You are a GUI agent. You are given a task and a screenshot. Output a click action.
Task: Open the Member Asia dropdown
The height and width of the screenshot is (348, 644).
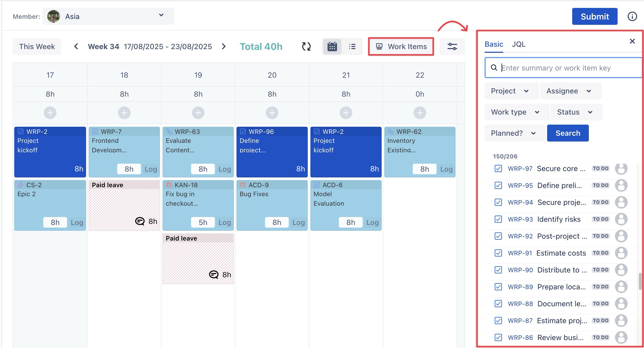(x=108, y=16)
